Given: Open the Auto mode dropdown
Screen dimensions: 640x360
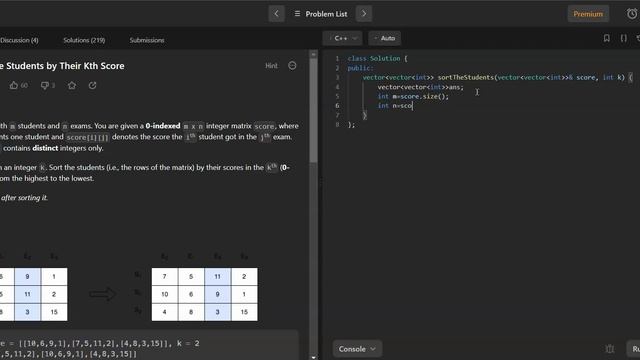Looking at the screenshot, I should pyautogui.click(x=384, y=38).
